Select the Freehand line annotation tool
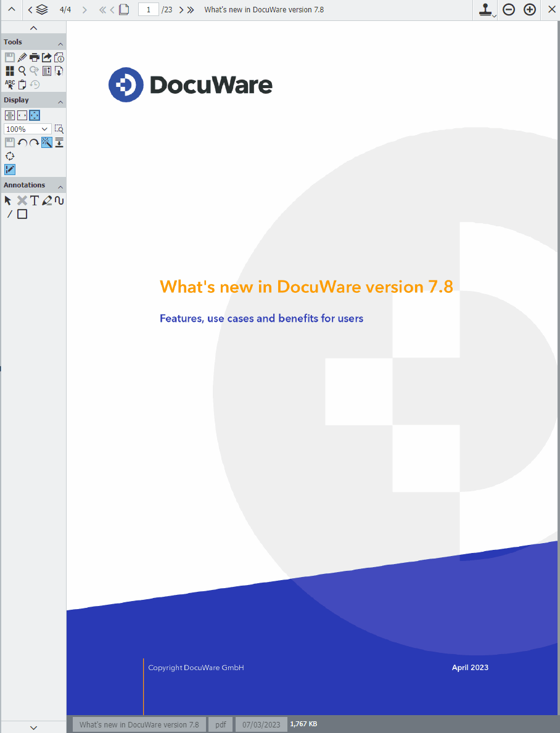 coord(59,200)
